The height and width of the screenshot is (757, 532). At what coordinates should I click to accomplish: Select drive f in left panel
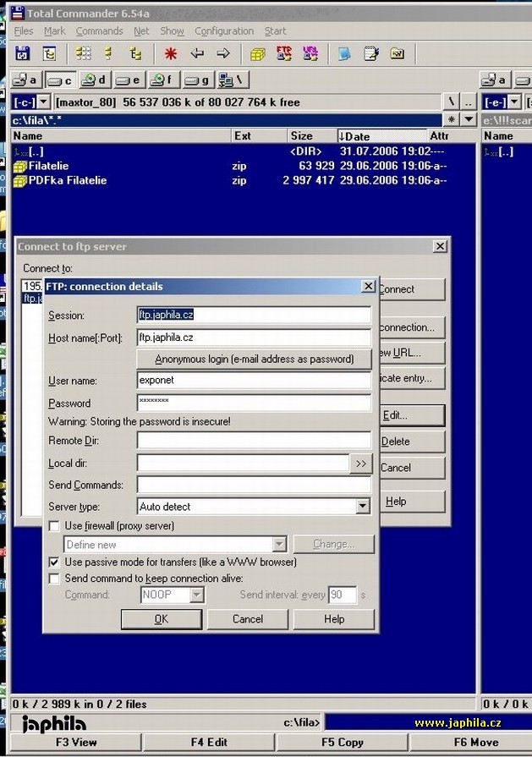point(163,80)
